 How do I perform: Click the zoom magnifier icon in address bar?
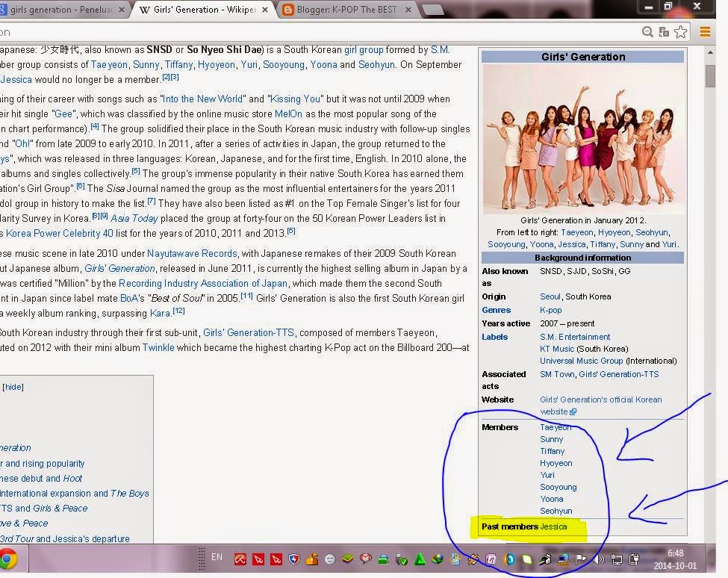pos(647,31)
